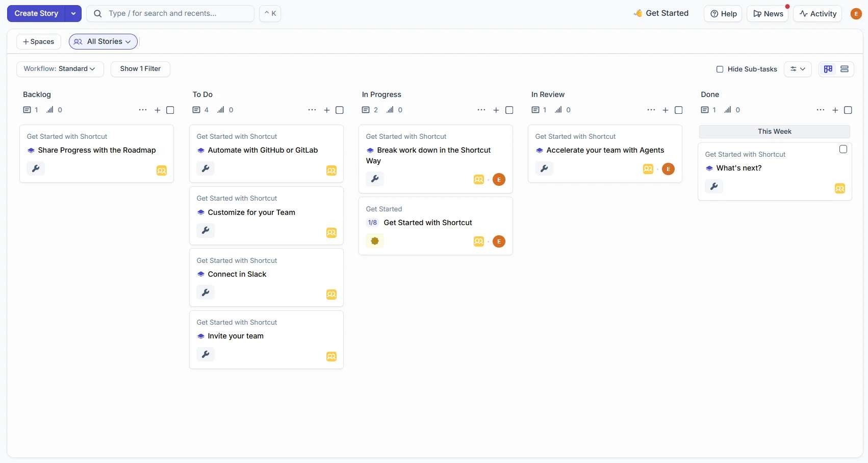Switch to the kanban board view icon
Screen dimensions: 868x463
[x=828, y=69]
